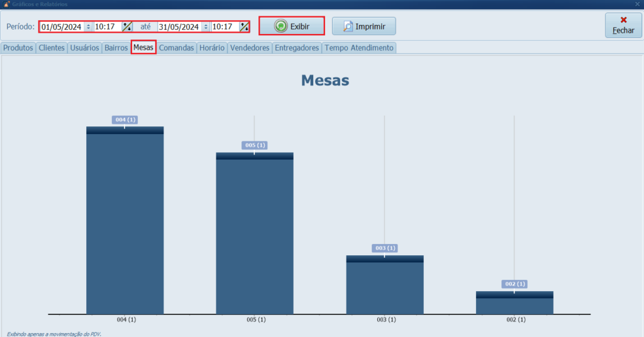Click the 005 (1) axis label
This screenshot has width=644, height=337.
pos(256,319)
